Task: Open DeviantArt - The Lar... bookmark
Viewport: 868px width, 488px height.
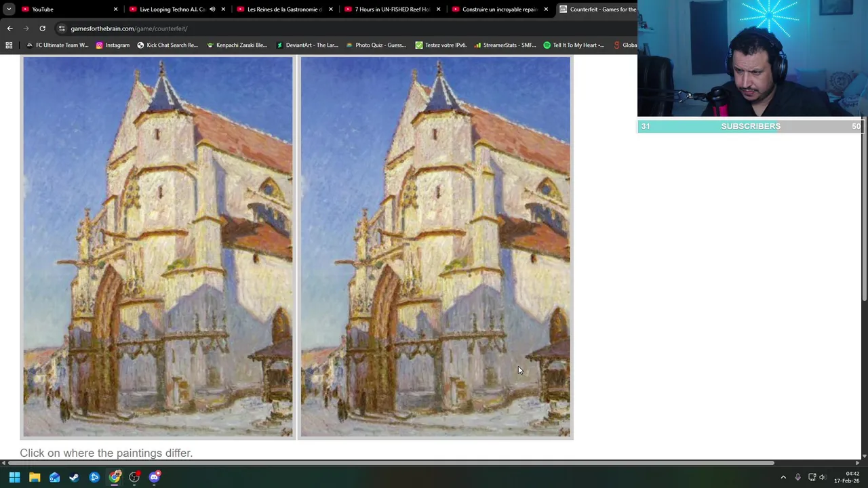Action: tap(307, 45)
